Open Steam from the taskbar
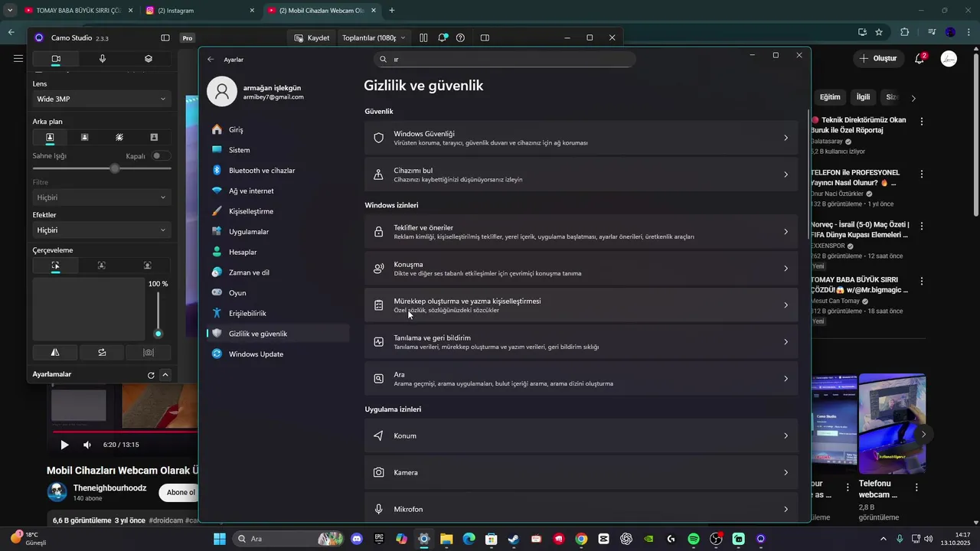980x551 pixels. (x=514, y=539)
